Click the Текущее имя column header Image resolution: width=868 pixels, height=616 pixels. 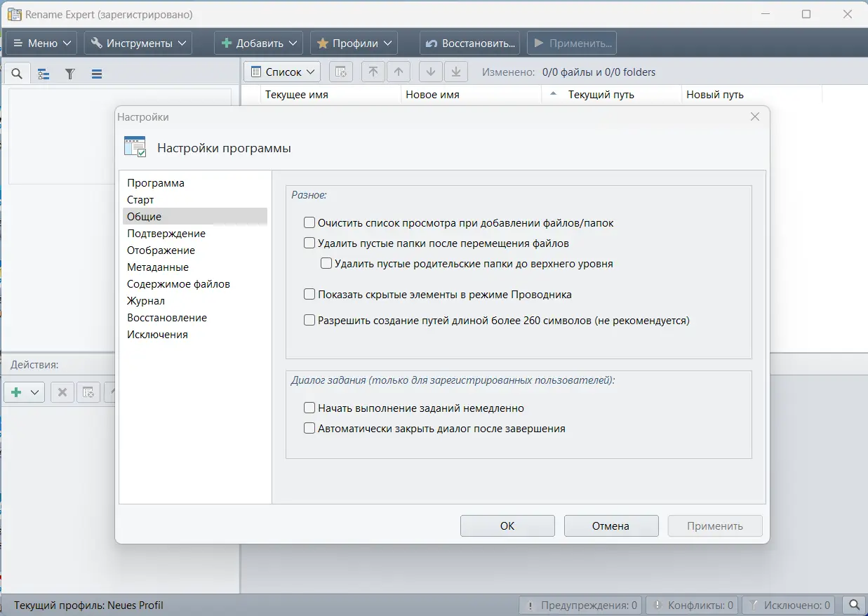click(x=331, y=95)
